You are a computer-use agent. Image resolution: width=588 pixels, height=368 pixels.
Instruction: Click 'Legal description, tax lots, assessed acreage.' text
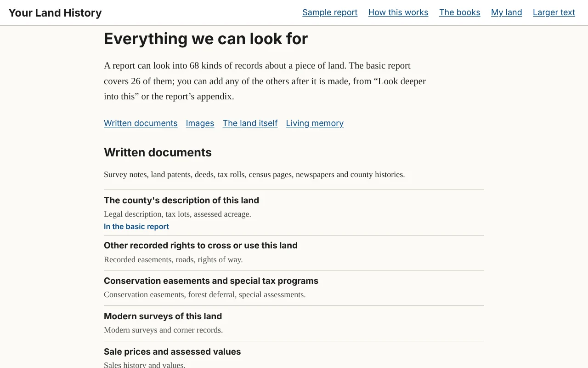click(x=177, y=214)
